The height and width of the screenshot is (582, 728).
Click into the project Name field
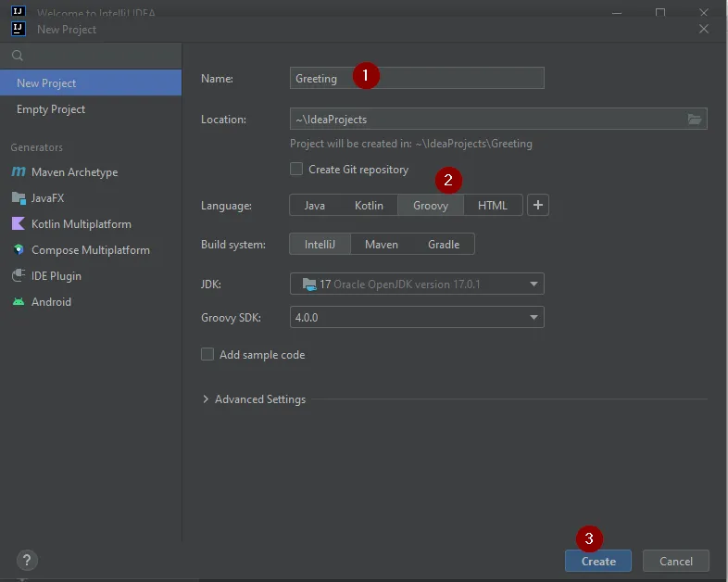[454, 79]
